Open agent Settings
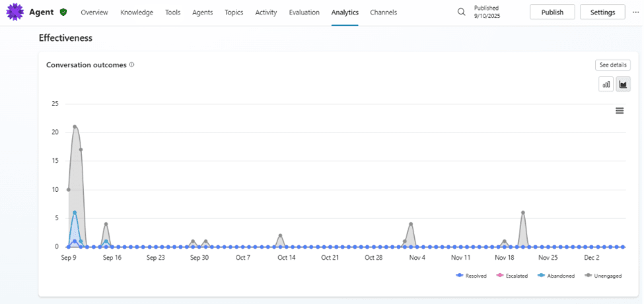Viewport: 644px width, 304px height. coord(602,13)
